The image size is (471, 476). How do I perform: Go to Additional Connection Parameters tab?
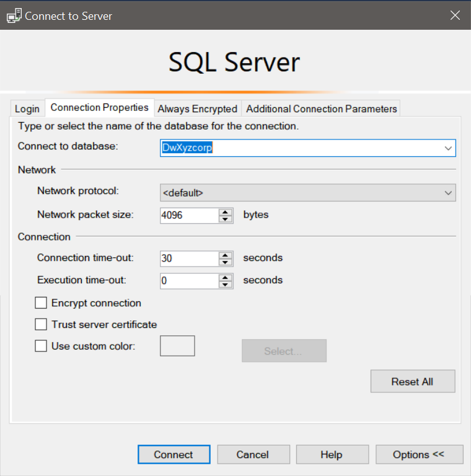[x=321, y=108]
